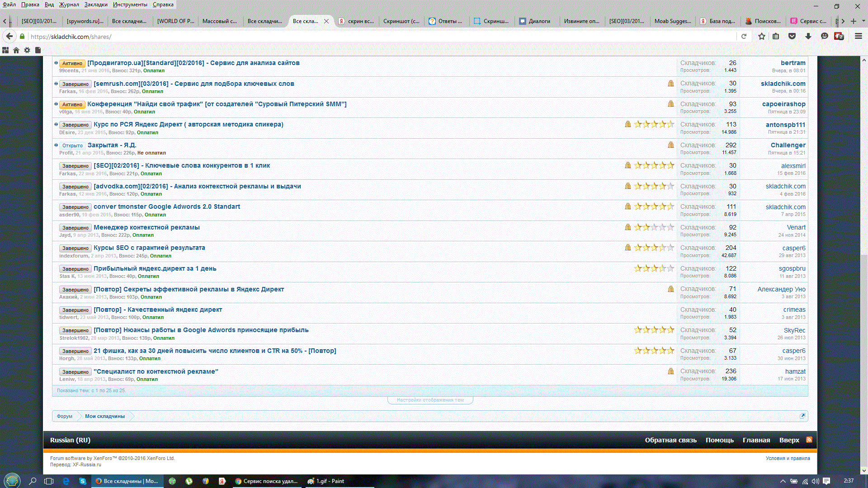Open the list-all-tabs dropdown arrow
Screen dimensions: 868x488
(x=863, y=21)
